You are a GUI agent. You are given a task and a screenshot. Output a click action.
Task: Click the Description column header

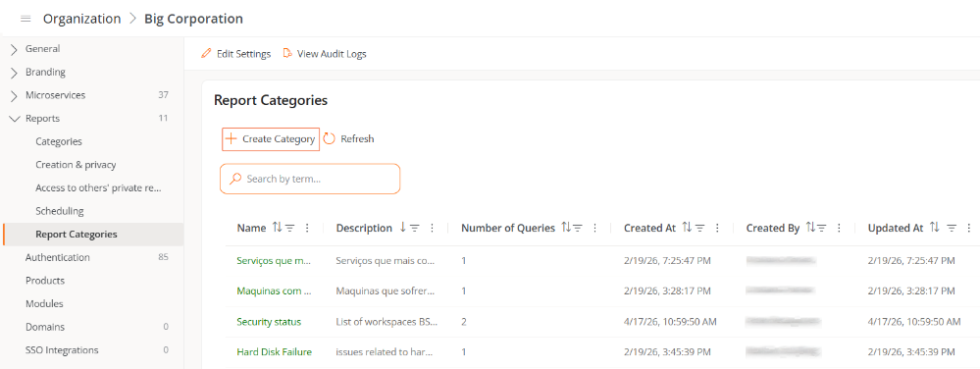coord(364,229)
